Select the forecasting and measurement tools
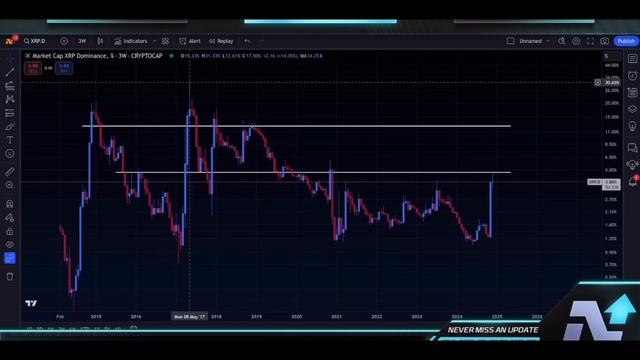 click(x=10, y=113)
